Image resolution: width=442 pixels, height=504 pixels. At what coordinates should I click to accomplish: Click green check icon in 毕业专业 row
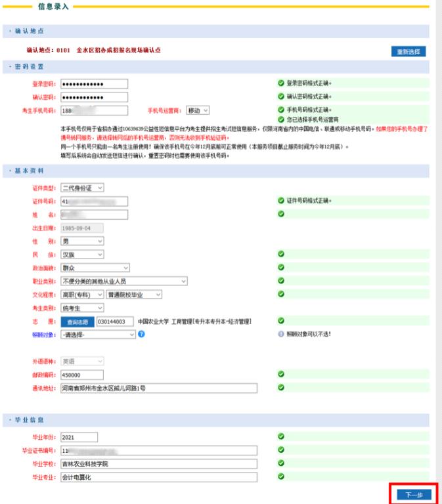[x=281, y=476]
